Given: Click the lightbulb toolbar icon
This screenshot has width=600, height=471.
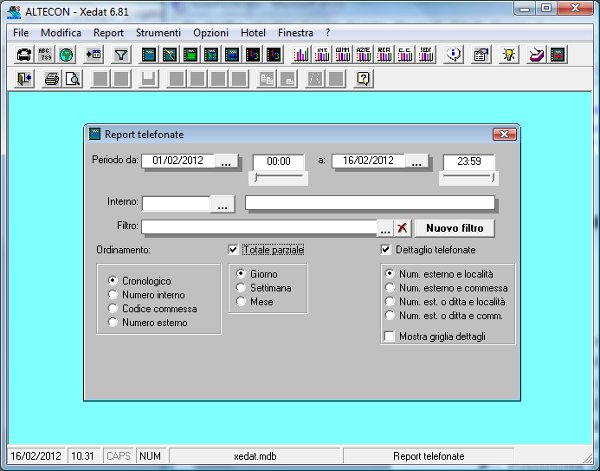Looking at the screenshot, I should [x=509, y=55].
